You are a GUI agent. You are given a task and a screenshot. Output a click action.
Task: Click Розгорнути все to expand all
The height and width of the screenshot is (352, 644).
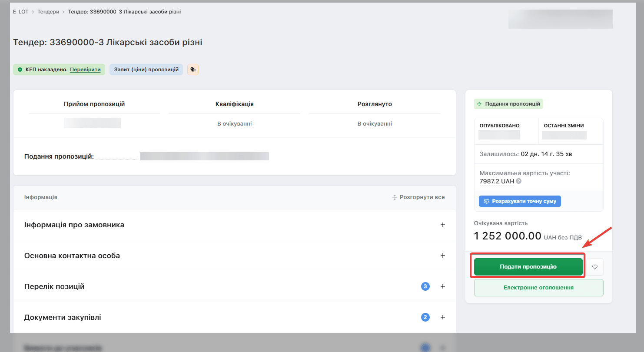tap(418, 197)
